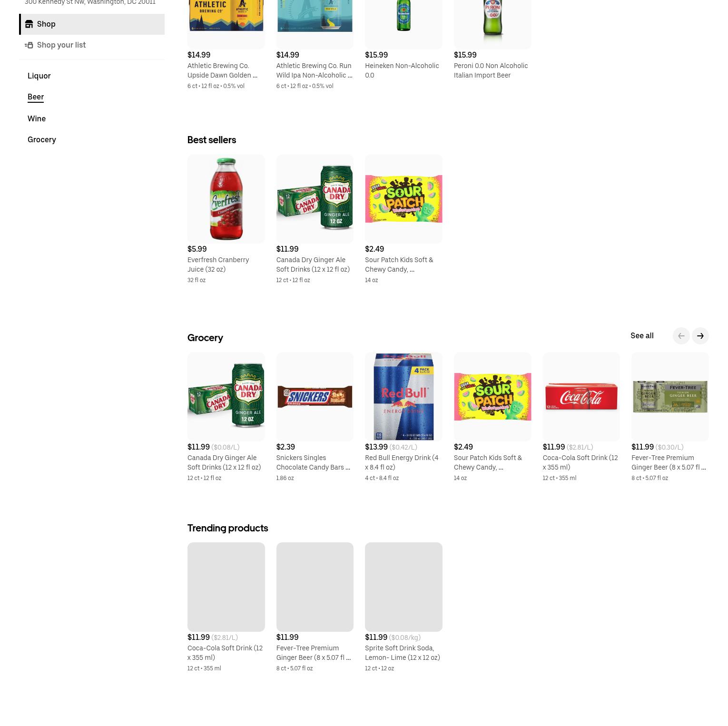Open Everfresh Cranberry Juice product image
The width and height of the screenshot is (728, 726).
pyautogui.click(x=226, y=199)
